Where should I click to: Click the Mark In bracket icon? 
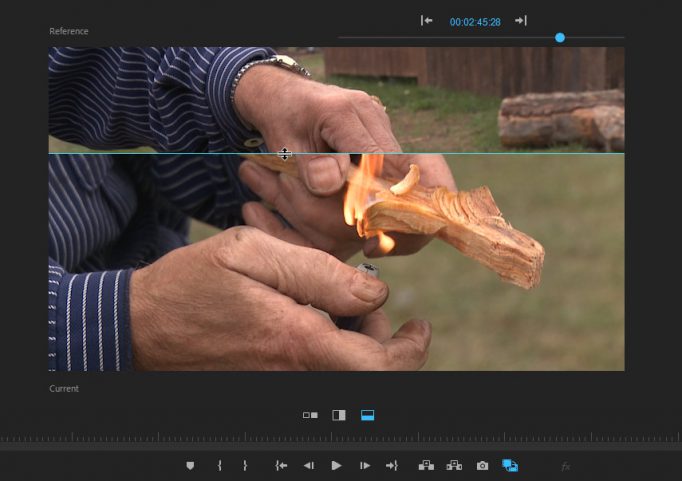pyautogui.click(x=219, y=466)
